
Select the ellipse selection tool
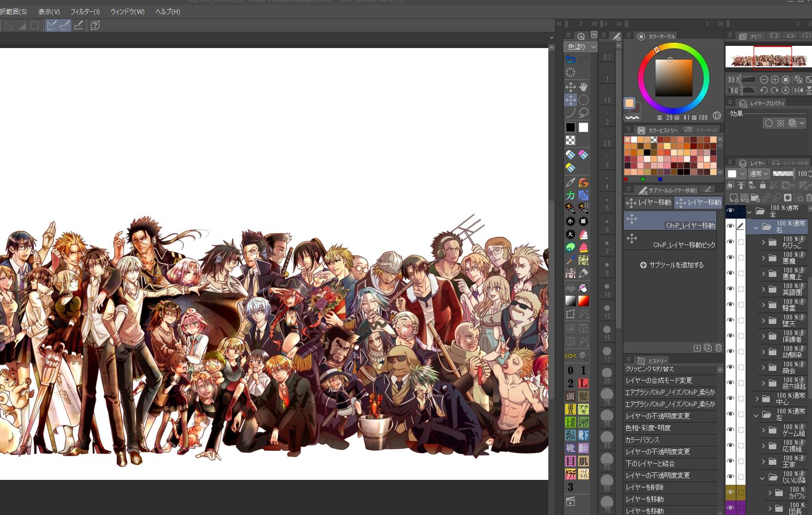point(583,100)
